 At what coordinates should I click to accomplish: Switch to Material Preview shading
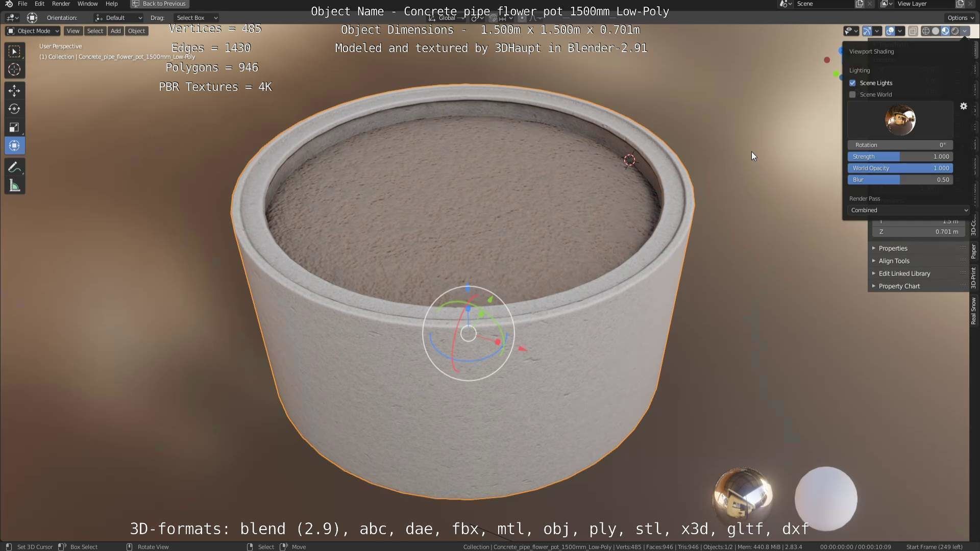click(x=945, y=31)
